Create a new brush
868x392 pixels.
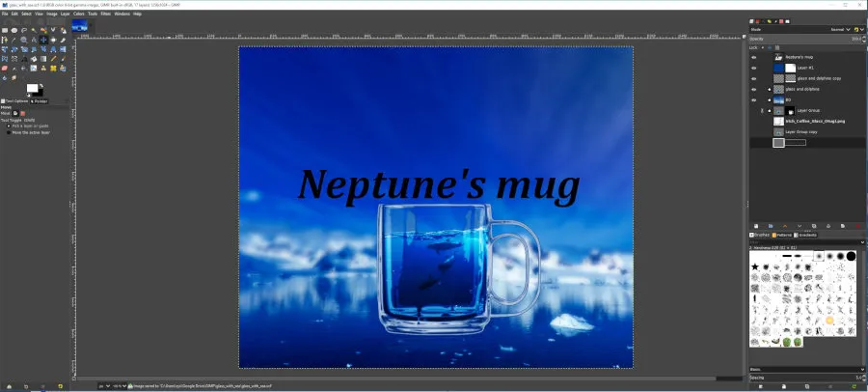784,386
